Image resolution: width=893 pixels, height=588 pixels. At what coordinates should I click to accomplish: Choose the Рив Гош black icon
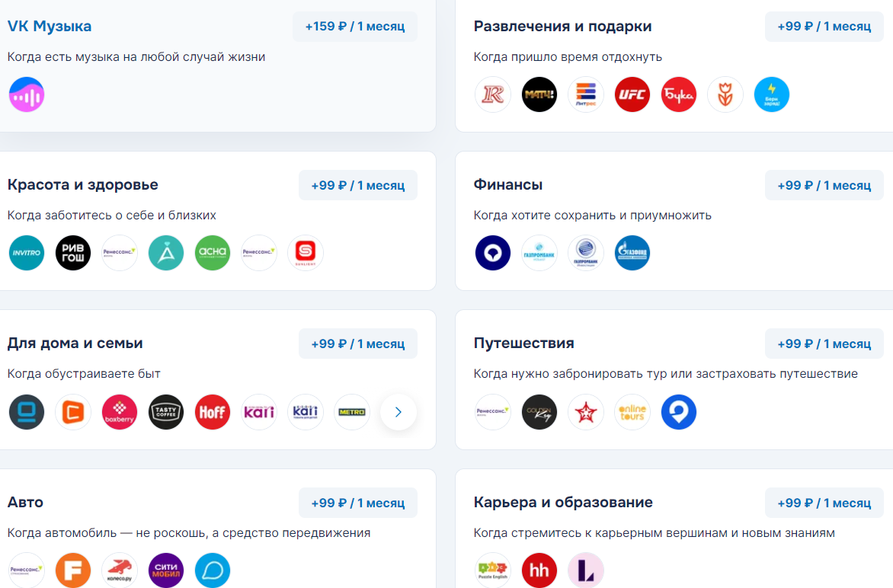pos(73,253)
